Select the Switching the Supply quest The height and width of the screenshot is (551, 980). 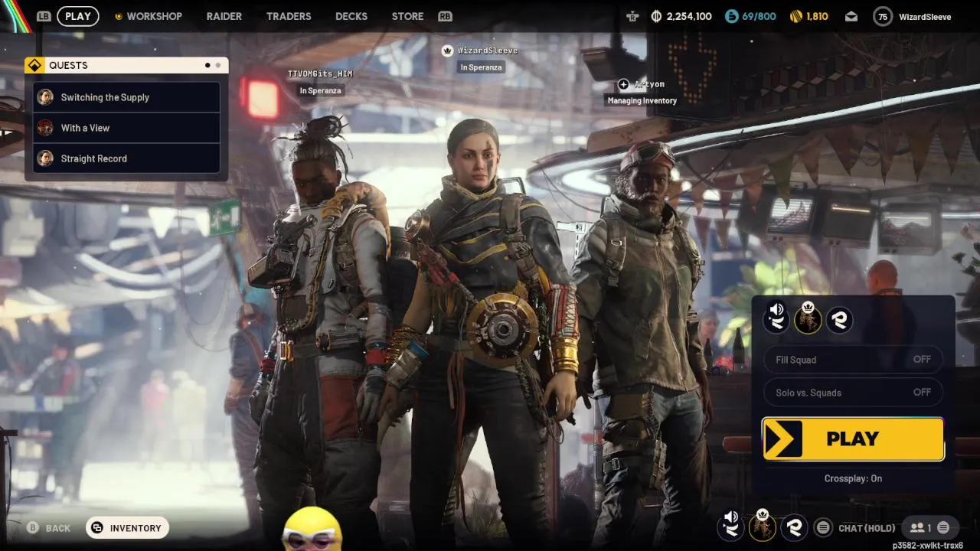tap(127, 97)
